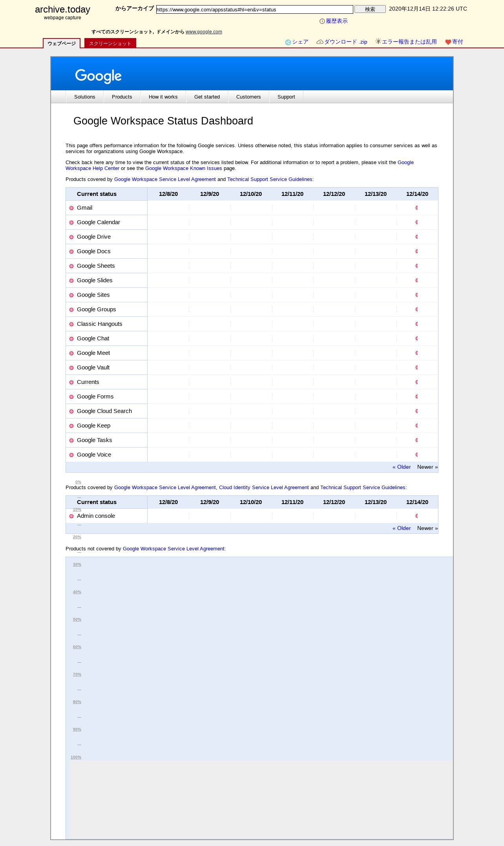
Task: Click the Google Keep status indicator icon
Action: [71, 426]
